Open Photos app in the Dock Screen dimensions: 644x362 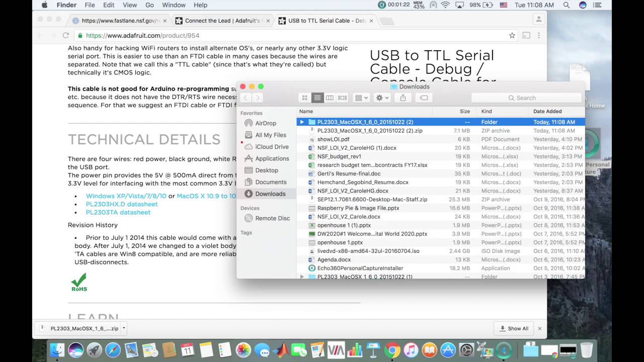click(x=243, y=350)
